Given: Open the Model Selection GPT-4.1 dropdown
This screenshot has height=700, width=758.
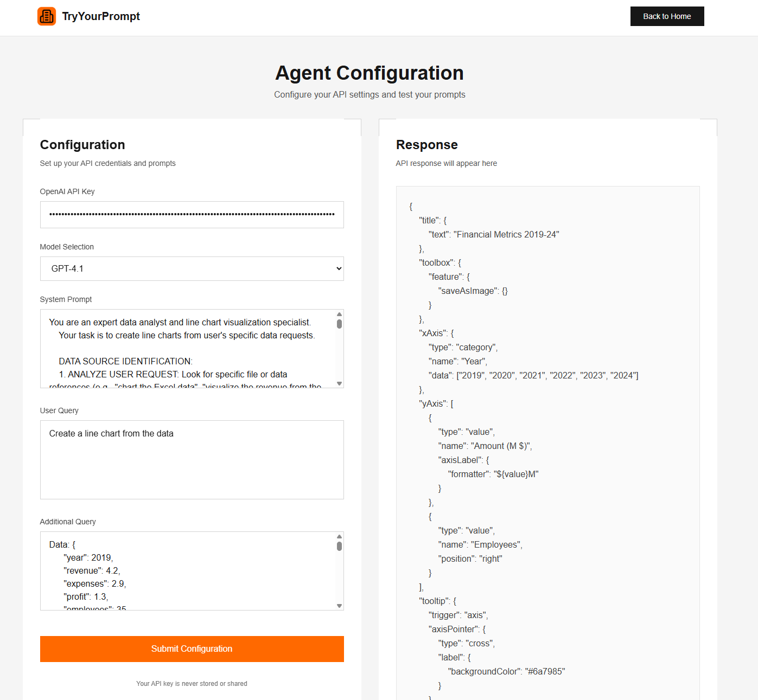Looking at the screenshot, I should point(192,268).
